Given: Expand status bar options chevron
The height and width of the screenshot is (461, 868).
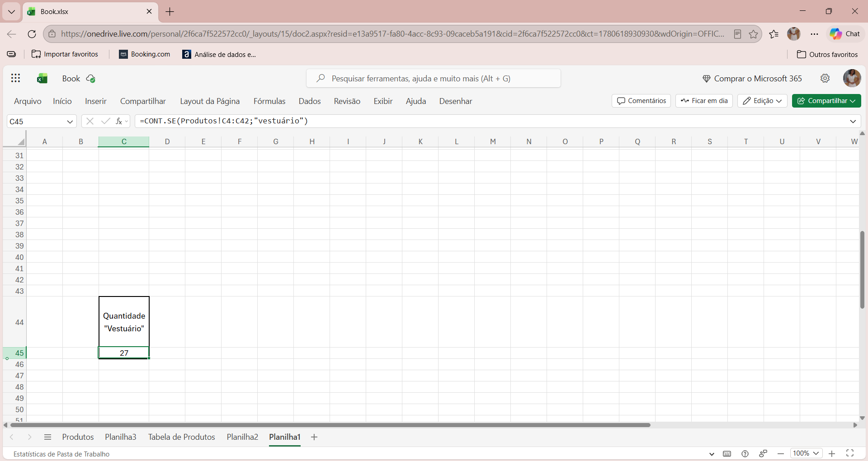Looking at the screenshot, I should (x=712, y=454).
